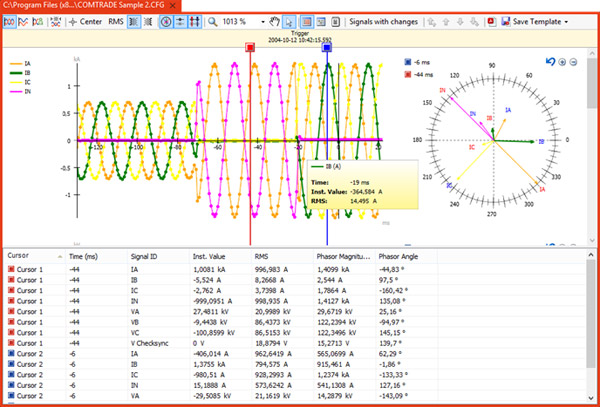Click the IB legend color swatch
The image size is (600, 407).
coord(14,72)
